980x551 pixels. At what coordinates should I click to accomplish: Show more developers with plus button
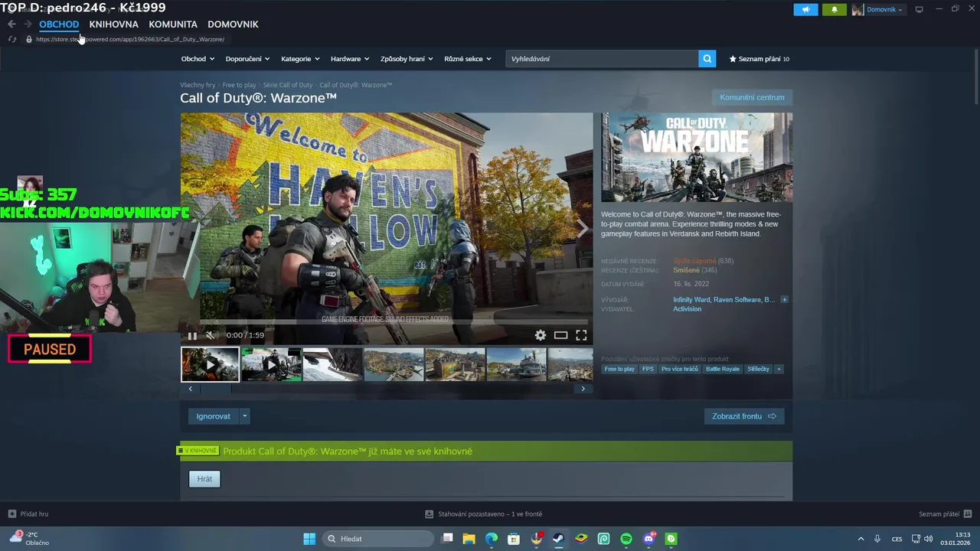tap(784, 299)
